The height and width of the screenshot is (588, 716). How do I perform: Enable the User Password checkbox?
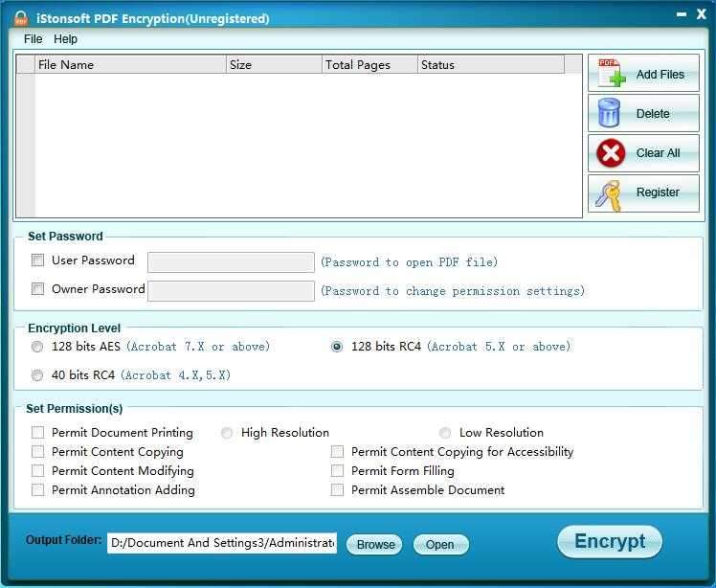(x=37, y=260)
